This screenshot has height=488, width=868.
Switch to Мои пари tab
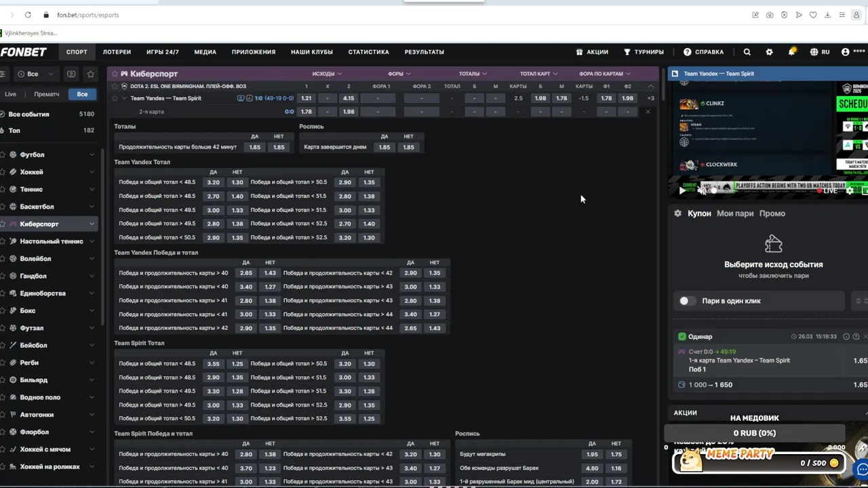click(735, 213)
